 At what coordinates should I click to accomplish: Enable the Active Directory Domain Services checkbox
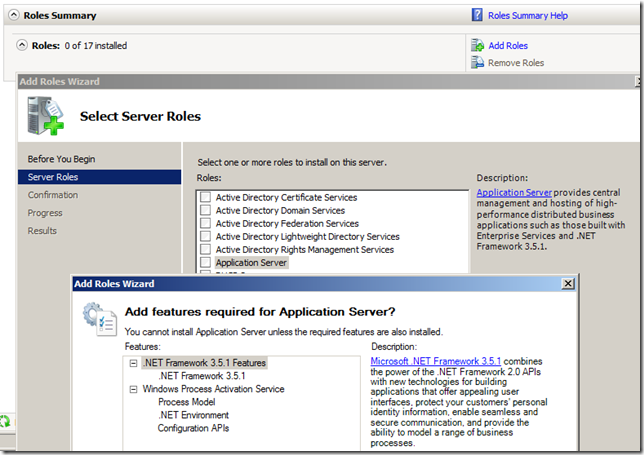[205, 210]
